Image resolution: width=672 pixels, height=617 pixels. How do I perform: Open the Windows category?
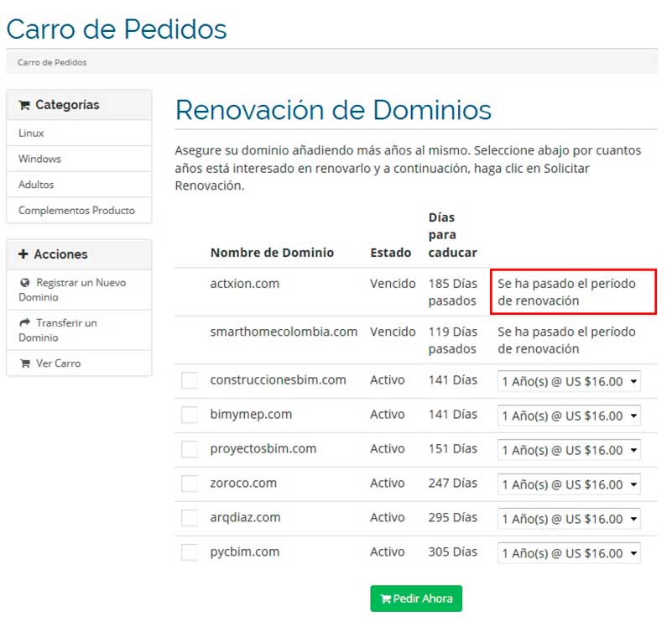pyautogui.click(x=80, y=159)
